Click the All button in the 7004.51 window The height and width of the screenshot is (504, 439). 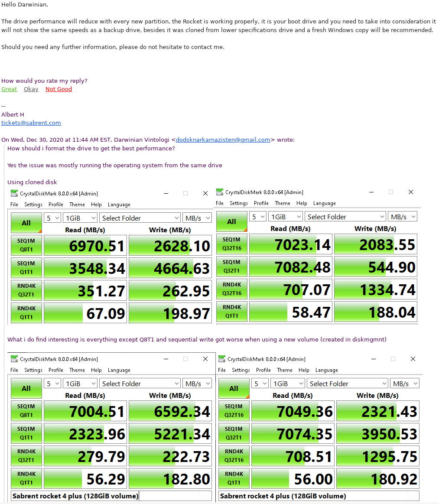26,388
